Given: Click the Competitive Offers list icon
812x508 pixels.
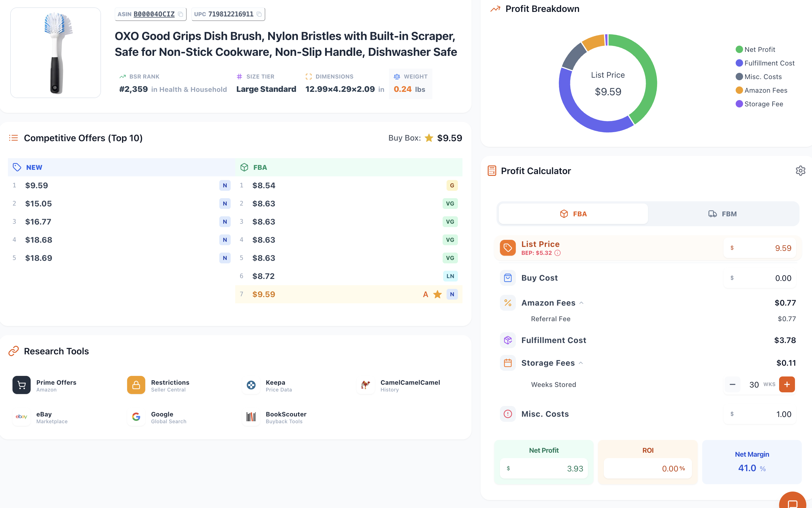Looking at the screenshot, I should pos(13,138).
